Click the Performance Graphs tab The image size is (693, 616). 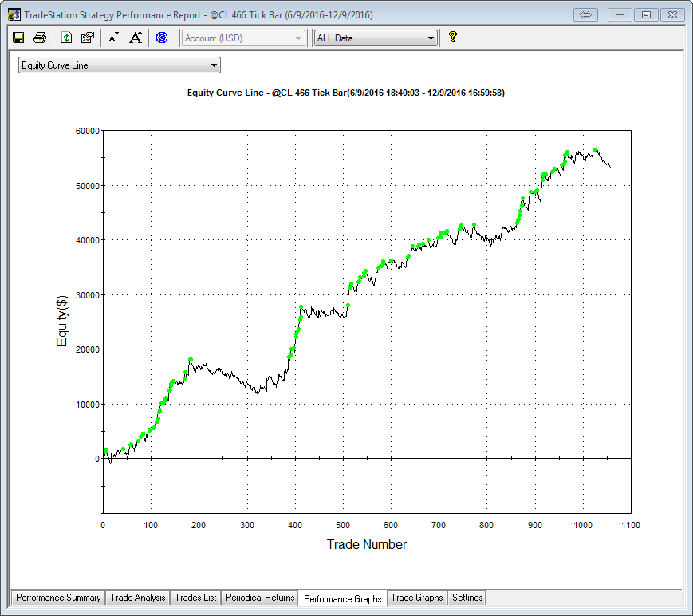(343, 598)
